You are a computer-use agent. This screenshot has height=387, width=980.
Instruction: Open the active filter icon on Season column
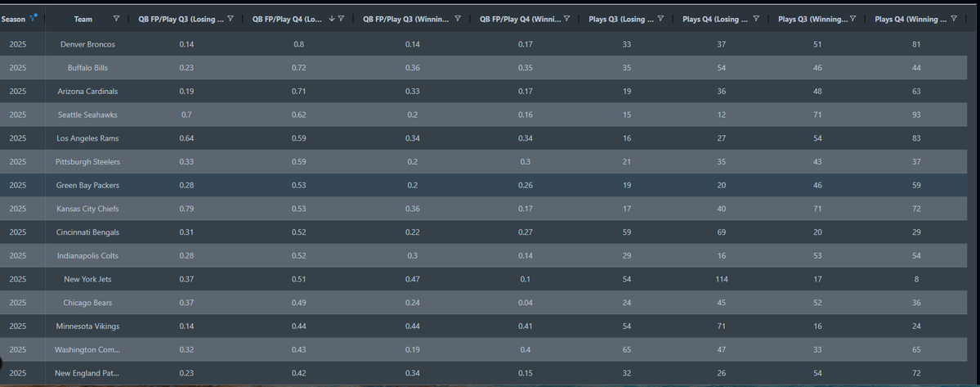tap(34, 18)
